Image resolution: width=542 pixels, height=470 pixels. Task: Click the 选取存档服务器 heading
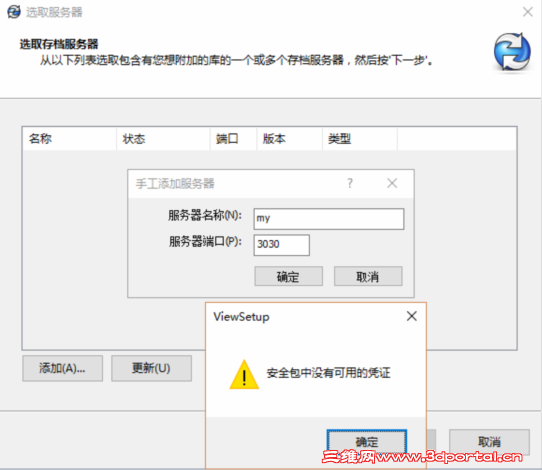coord(59,44)
